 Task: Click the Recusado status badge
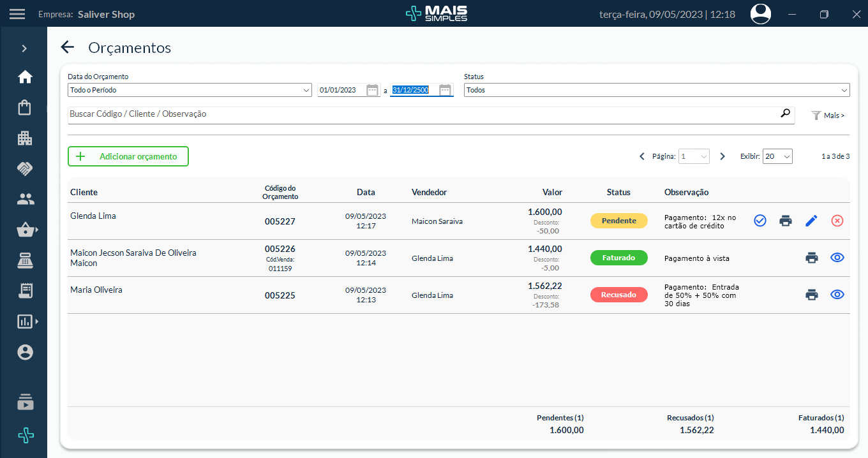click(619, 295)
